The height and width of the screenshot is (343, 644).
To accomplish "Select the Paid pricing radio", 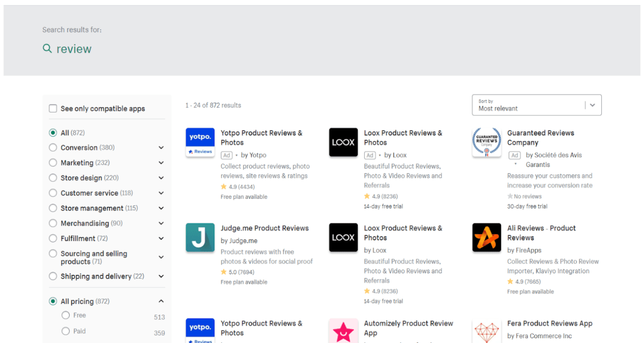I will tap(65, 330).
